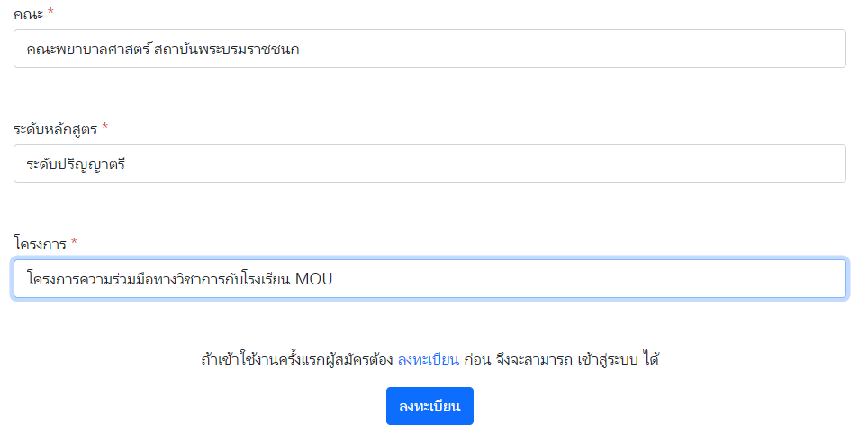This screenshot has width=868, height=442.
Task: Click the red asterisk beside คณะ
Action: 50,12
